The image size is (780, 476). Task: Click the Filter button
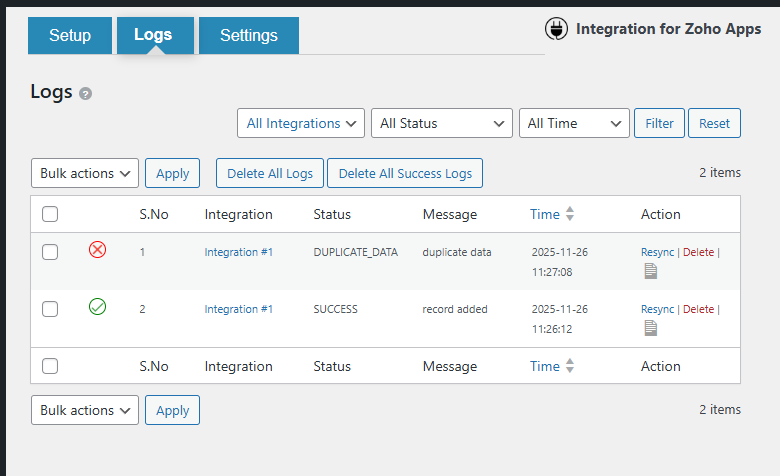point(659,123)
